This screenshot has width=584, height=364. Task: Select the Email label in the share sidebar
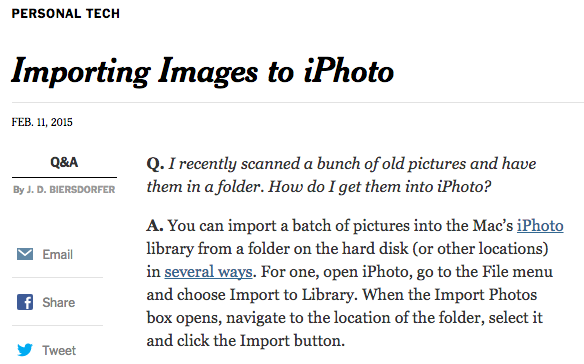pos(57,254)
